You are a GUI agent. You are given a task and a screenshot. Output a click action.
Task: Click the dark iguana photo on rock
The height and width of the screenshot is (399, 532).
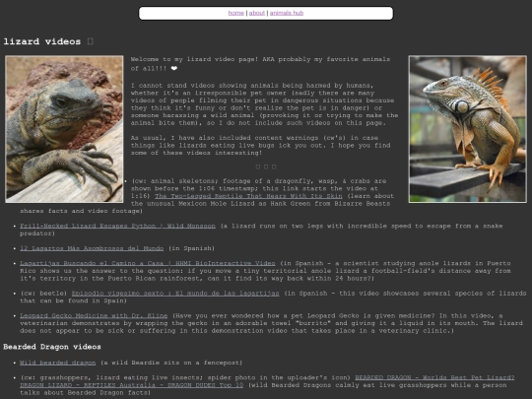[x=64, y=129]
